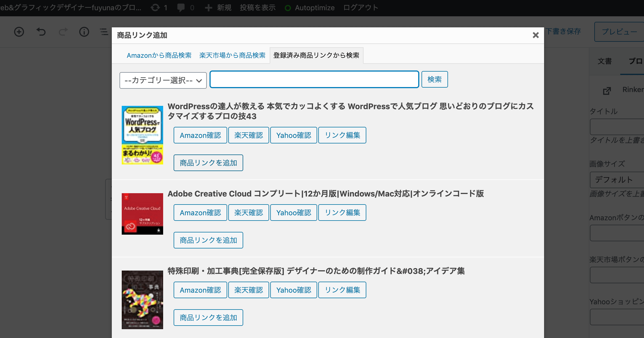
Task: Click 特殊印刷・加工事典 book cover thumbnail
Action: tap(142, 300)
